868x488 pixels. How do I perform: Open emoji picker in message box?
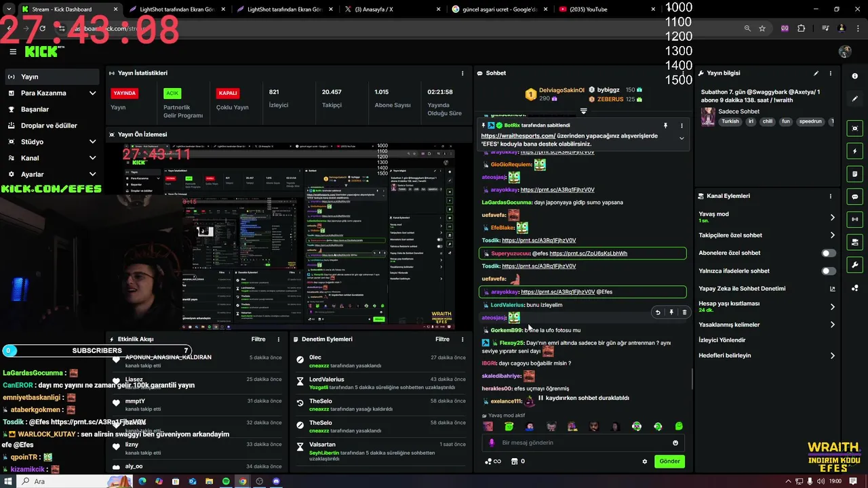click(x=675, y=443)
